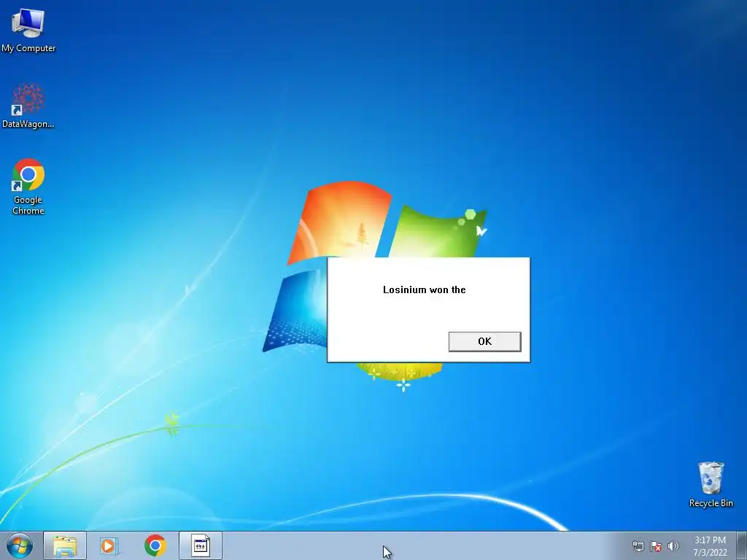Select the DataWagon shortcut icon
The image size is (747, 560).
pos(28,106)
